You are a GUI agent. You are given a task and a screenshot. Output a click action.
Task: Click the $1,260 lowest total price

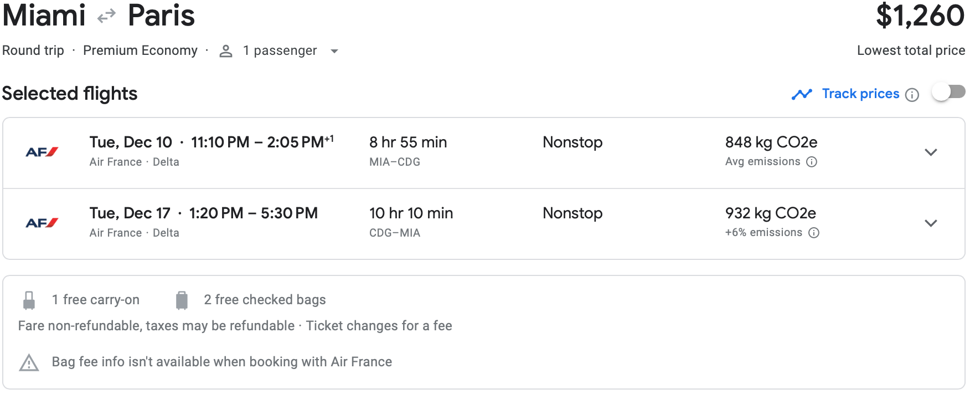pos(920,16)
